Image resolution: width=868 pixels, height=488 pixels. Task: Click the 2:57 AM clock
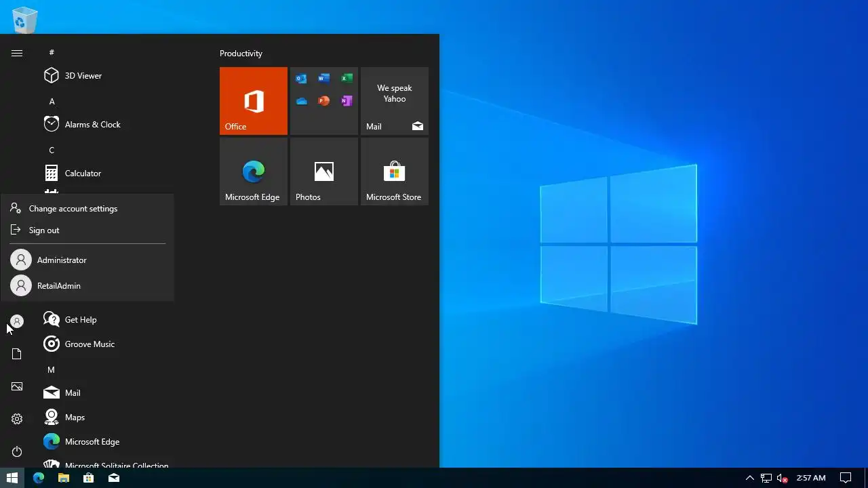(x=811, y=478)
